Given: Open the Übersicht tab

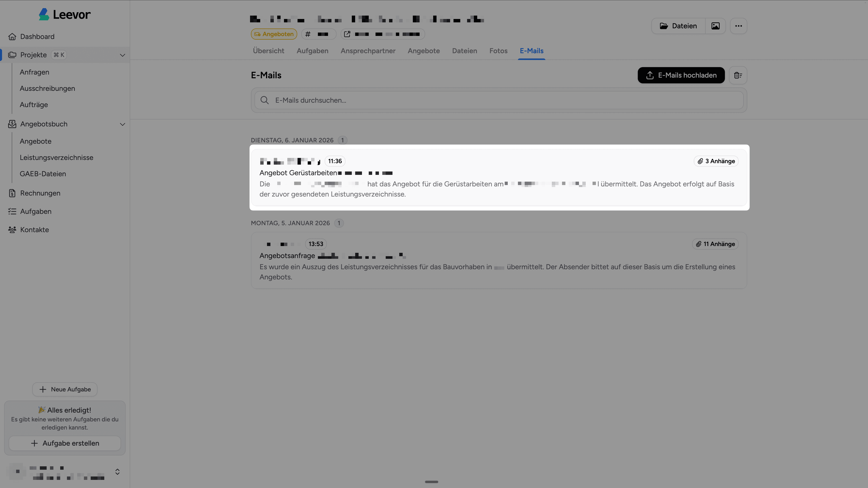Looking at the screenshot, I should [x=268, y=51].
